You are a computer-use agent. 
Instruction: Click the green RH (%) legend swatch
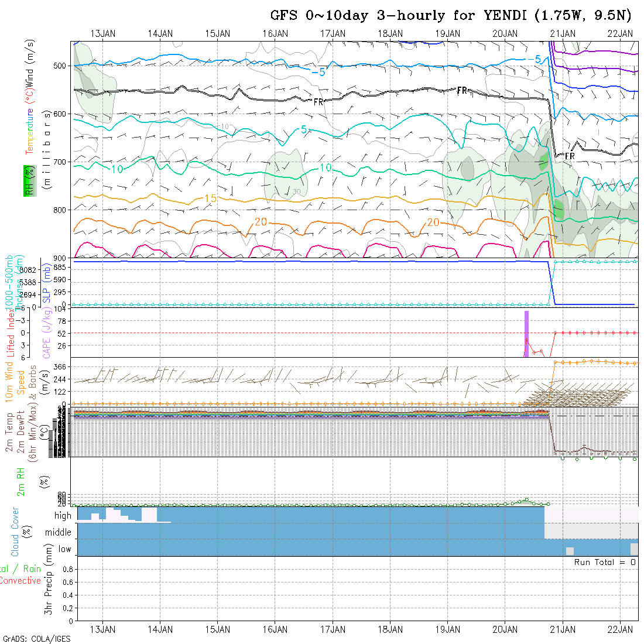point(28,180)
